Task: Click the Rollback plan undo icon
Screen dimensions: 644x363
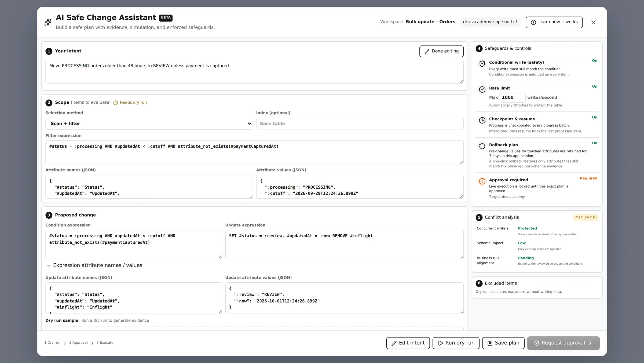Action: (482, 146)
